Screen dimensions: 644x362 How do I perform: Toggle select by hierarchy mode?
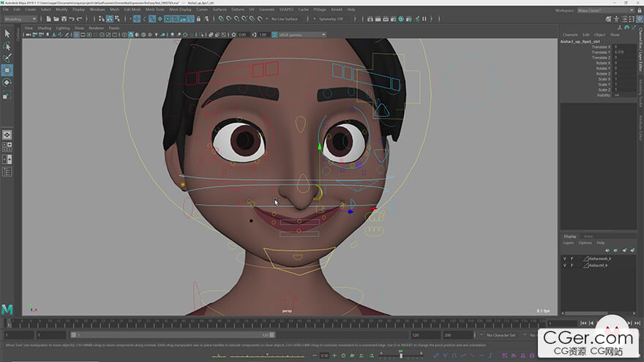tap(102, 19)
